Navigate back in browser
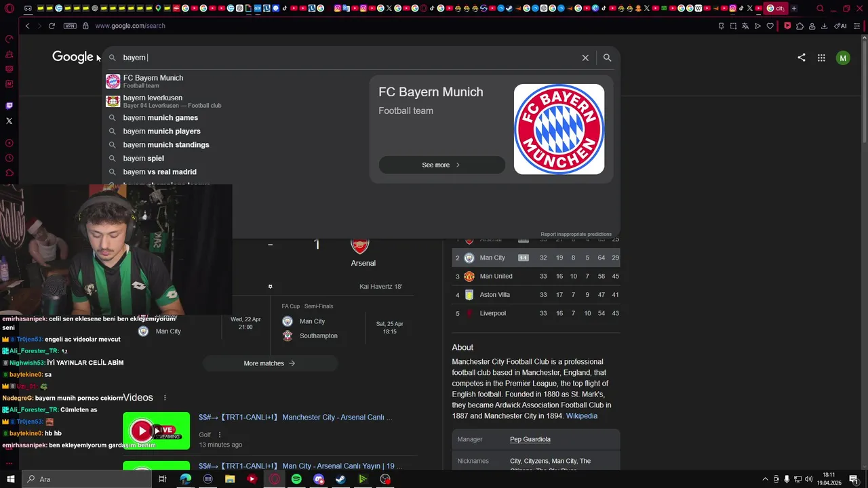The image size is (868, 488). [x=27, y=26]
